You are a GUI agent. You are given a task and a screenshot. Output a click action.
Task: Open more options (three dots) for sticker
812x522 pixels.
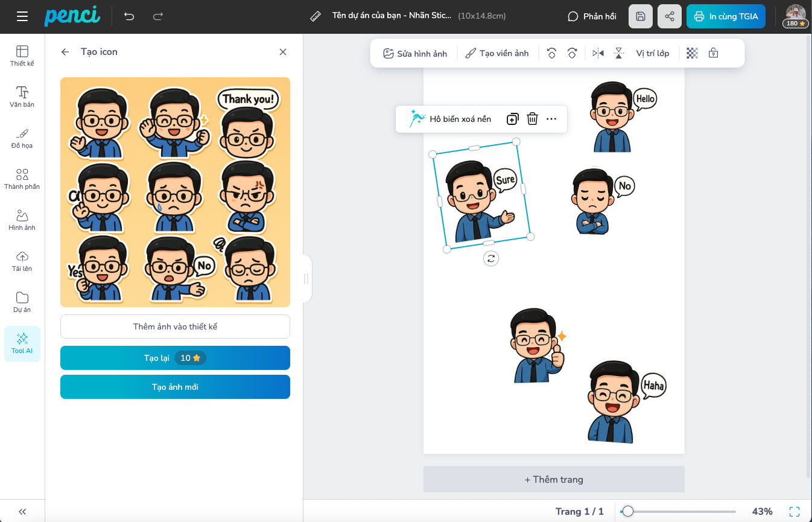click(551, 119)
